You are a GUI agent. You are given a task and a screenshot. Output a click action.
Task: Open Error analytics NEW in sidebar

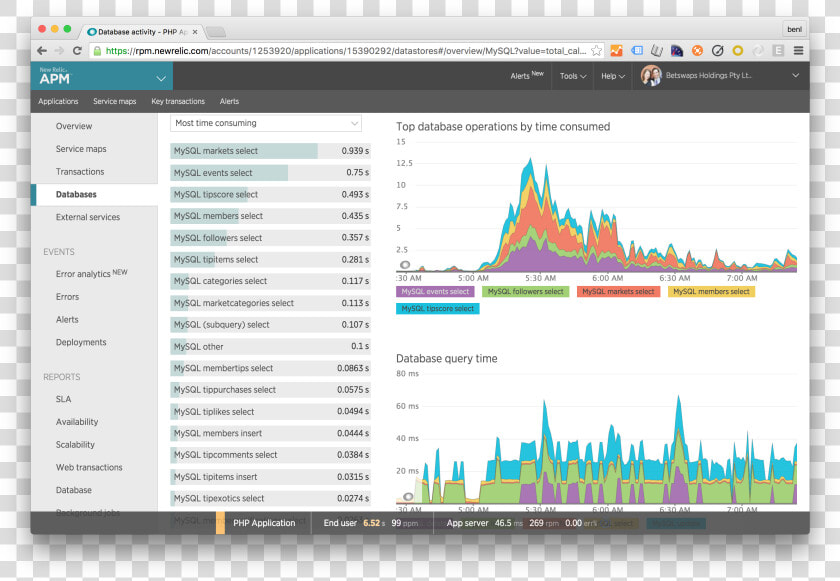92,273
